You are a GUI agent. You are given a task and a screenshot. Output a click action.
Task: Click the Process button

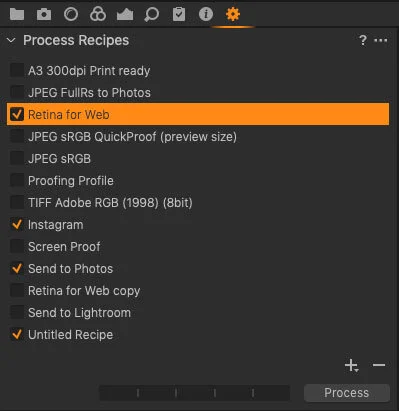pyautogui.click(x=347, y=393)
